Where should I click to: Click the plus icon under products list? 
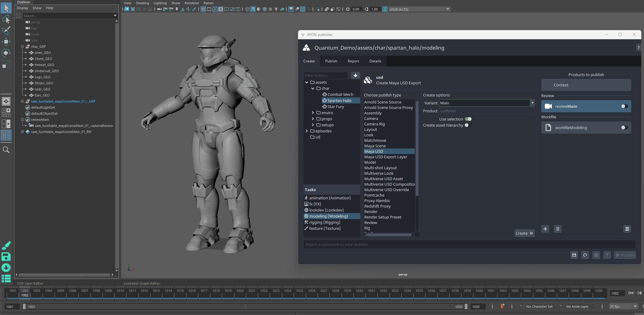(545, 229)
